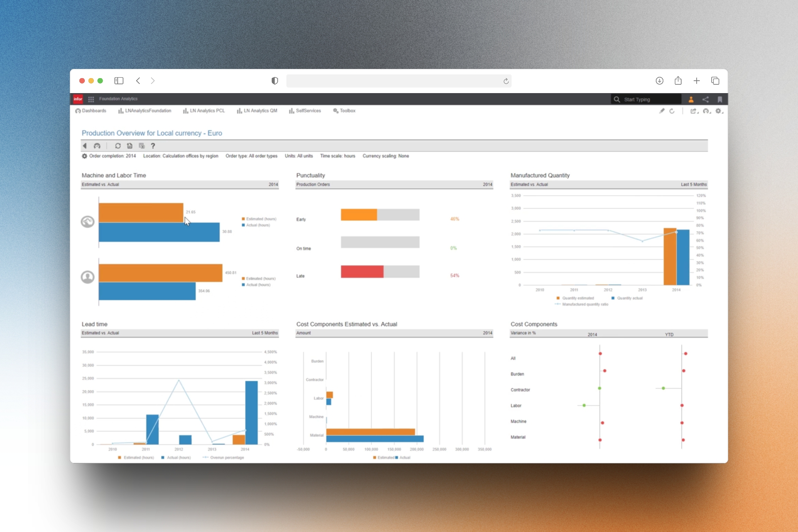Click the share icon in header

pyautogui.click(x=705, y=99)
